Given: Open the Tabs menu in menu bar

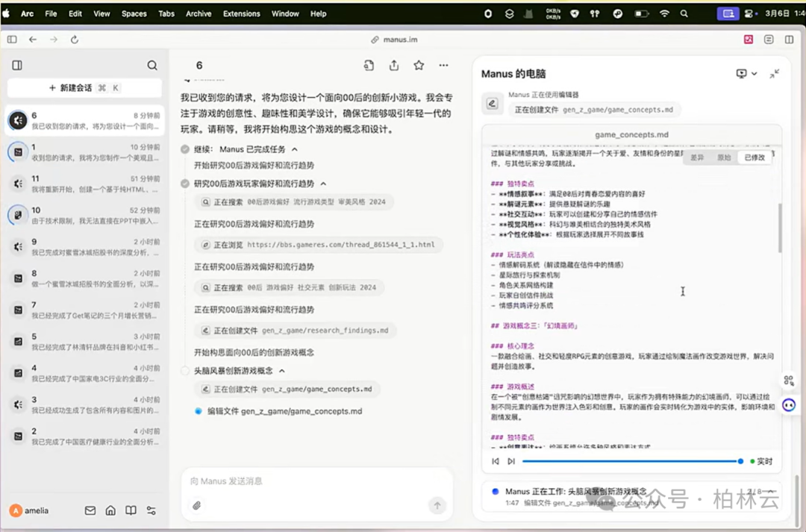Looking at the screenshot, I should tap(166, 14).
